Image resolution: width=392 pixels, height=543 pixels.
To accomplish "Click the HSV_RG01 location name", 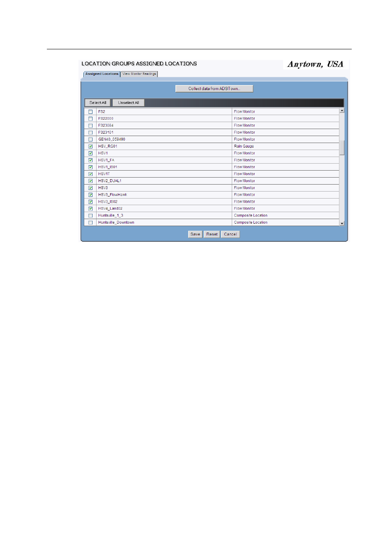I will point(108,146).
